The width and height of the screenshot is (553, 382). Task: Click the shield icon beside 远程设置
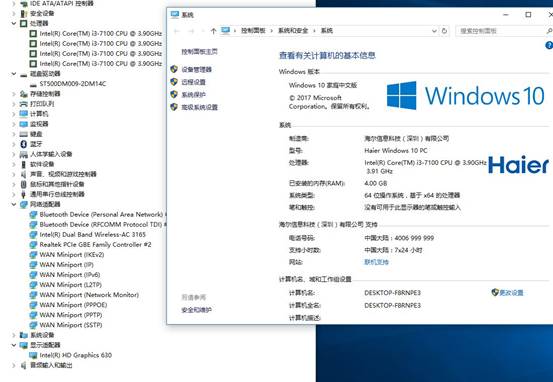174,82
